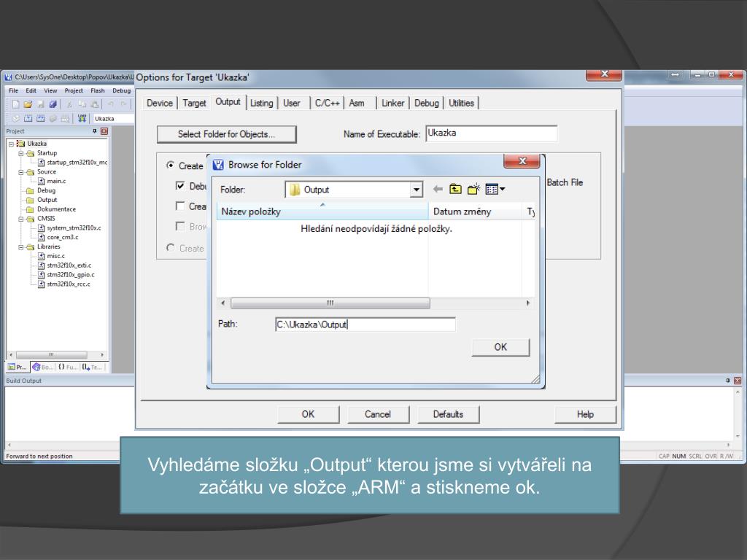Open the Flash menu

[x=98, y=90]
